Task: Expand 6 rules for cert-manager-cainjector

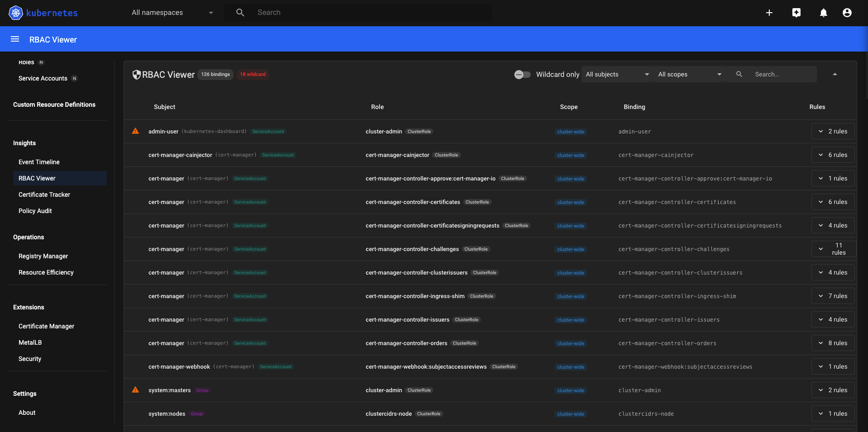Action: pos(833,155)
